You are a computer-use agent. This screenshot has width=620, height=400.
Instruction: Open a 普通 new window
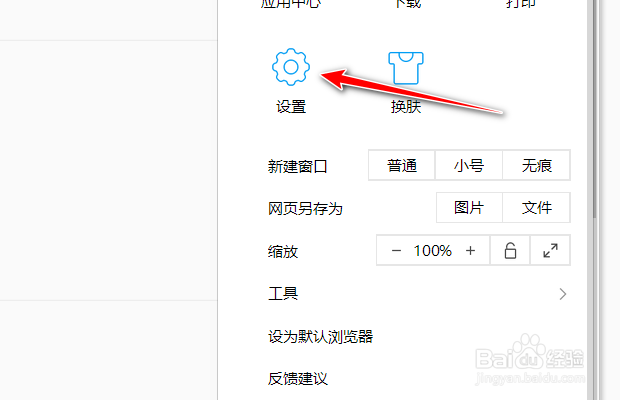[x=402, y=165]
